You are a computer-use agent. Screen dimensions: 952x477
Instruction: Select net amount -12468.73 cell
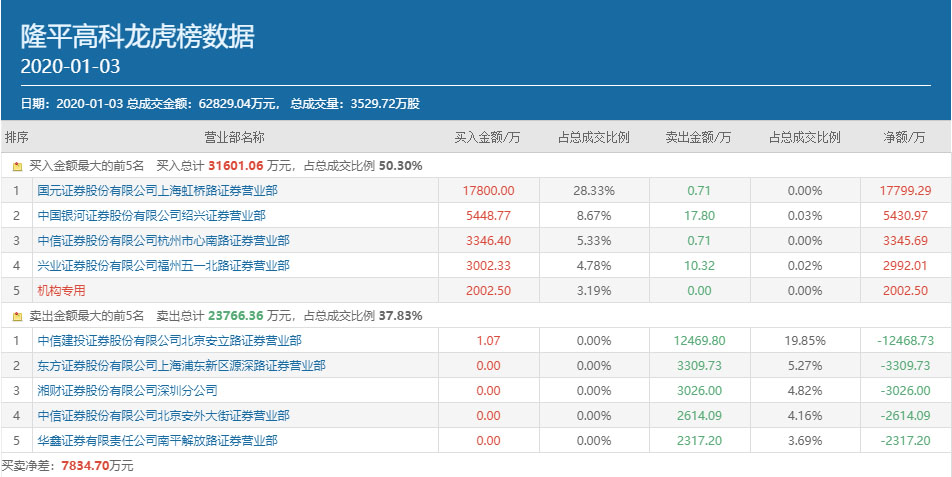click(x=905, y=340)
